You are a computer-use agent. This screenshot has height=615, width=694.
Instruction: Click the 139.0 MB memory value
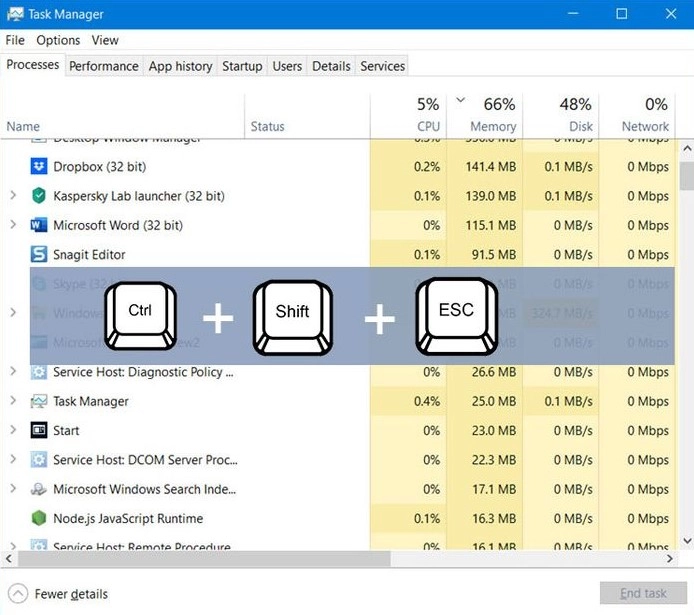pos(490,196)
